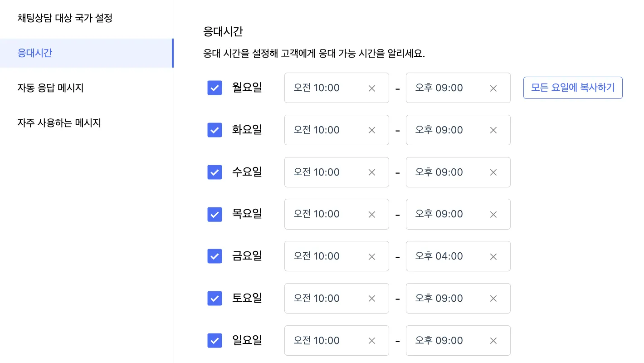This screenshot has width=644, height=363.
Task: Clear Sunday end time with X icon
Action: click(x=493, y=341)
